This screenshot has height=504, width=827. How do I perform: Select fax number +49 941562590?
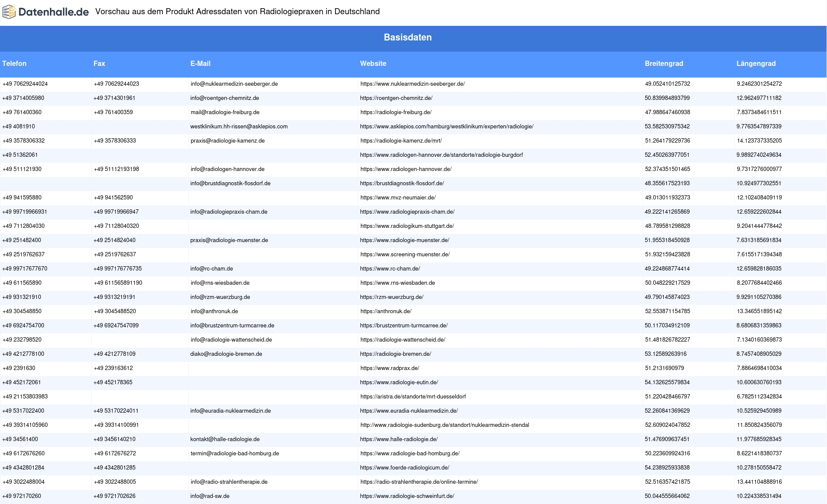(x=113, y=198)
